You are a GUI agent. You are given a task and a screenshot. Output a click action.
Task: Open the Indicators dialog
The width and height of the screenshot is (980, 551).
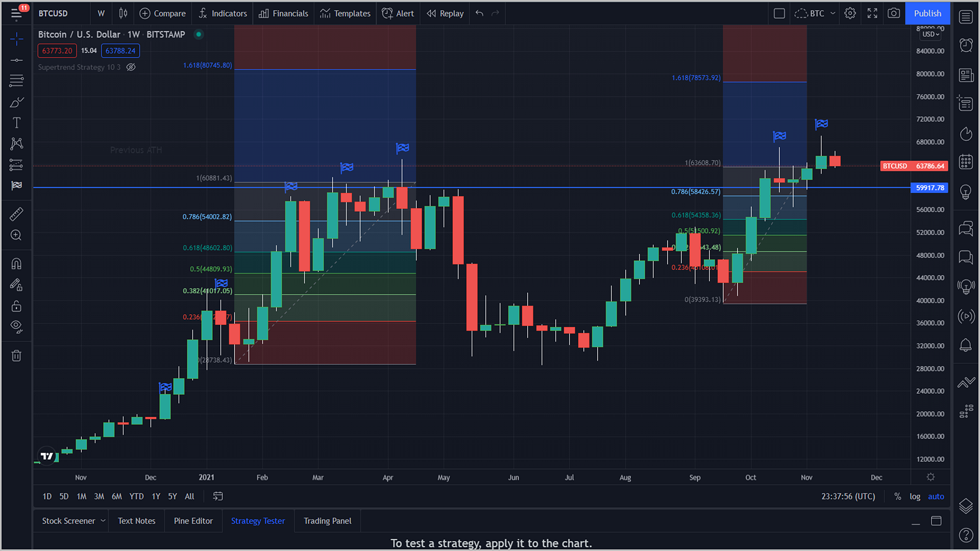click(x=223, y=13)
